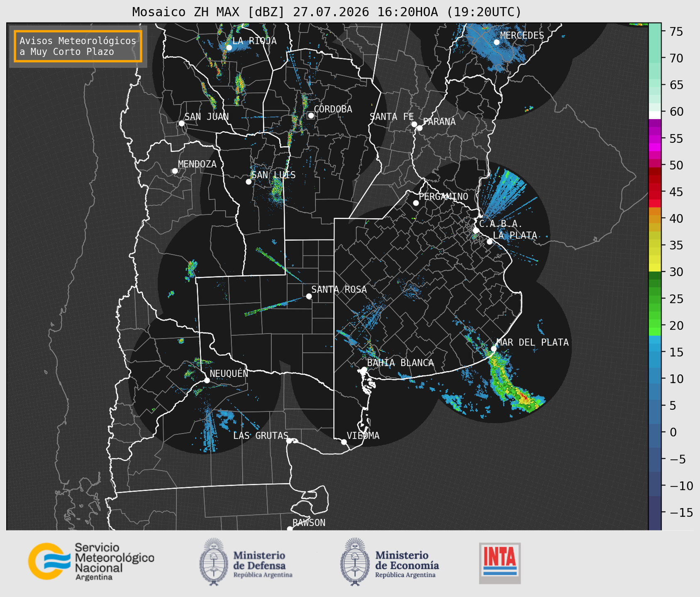Click the Bahía Blanca city marker

pyautogui.click(x=364, y=369)
